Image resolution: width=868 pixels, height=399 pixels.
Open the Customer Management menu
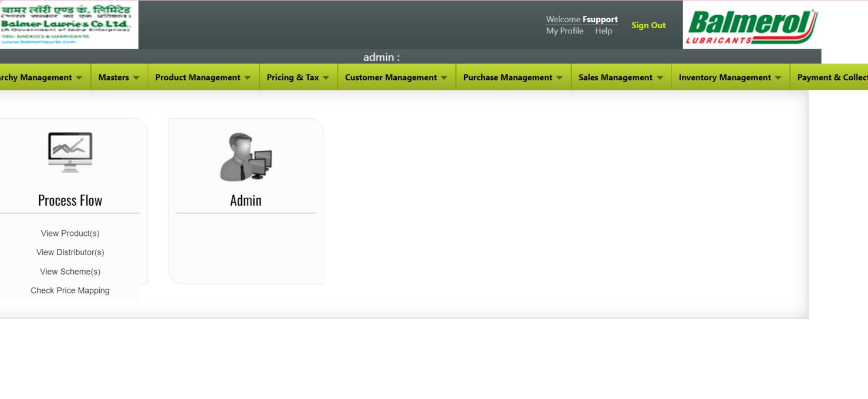396,77
